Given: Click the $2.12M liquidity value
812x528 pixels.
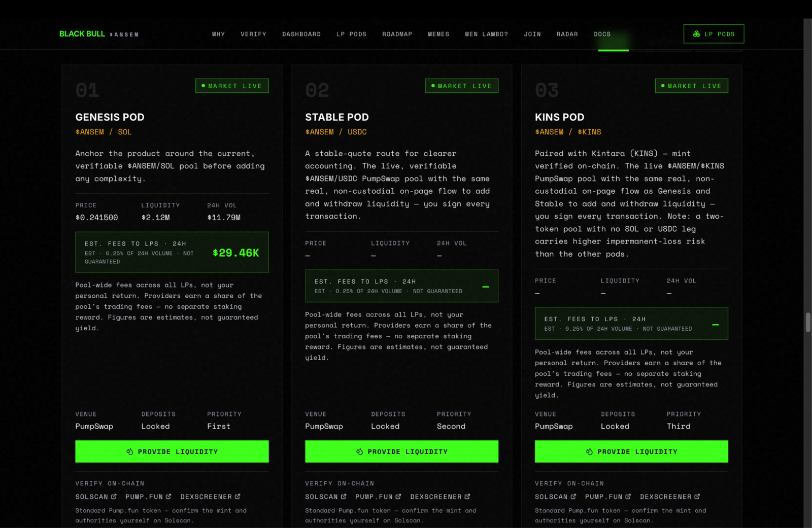Looking at the screenshot, I should pyautogui.click(x=156, y=218).
